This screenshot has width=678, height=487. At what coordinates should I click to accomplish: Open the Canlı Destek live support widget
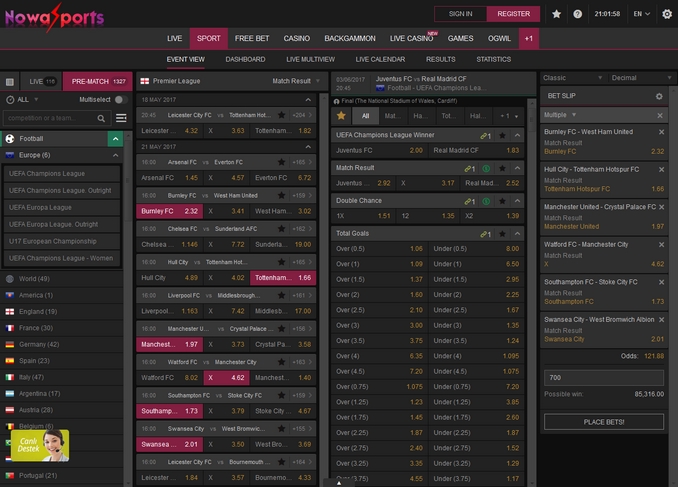tap(40, 445)
